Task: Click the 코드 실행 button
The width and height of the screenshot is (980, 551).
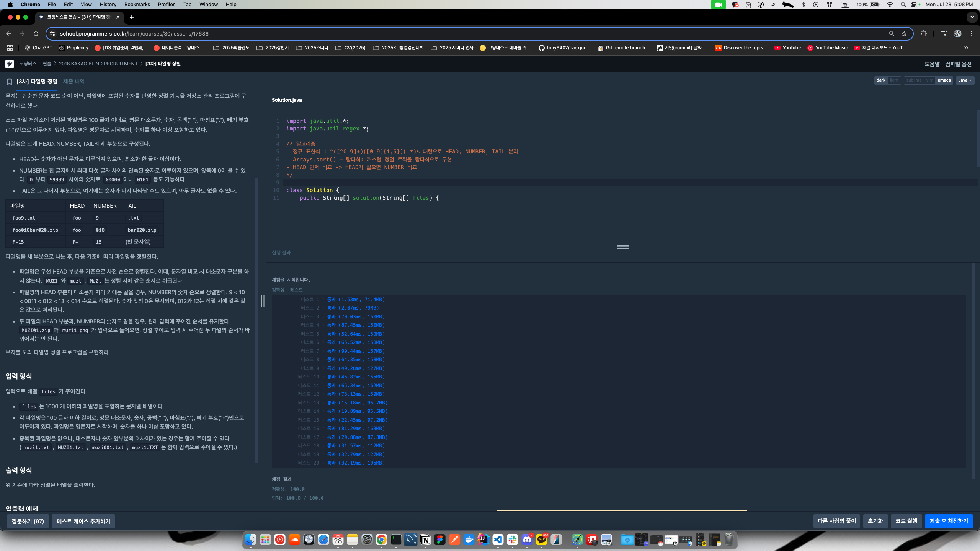Action: 906,521
